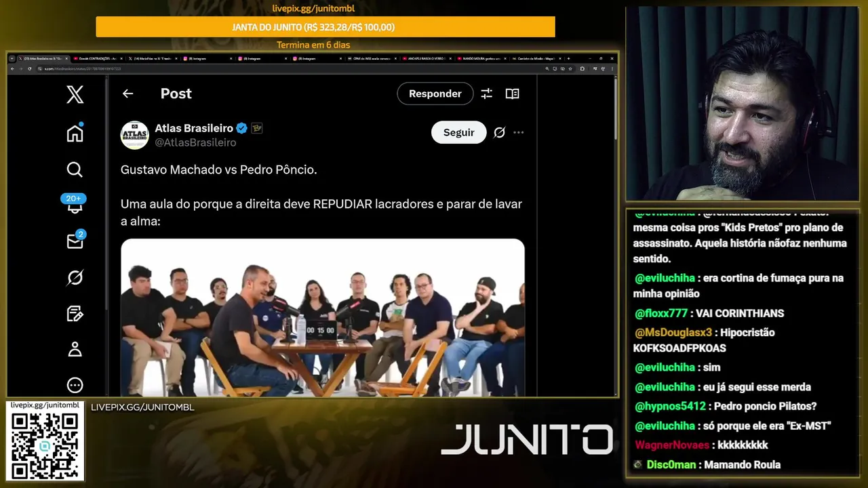The image size is (868, 488).
Task: Click browser forward arrow button
Action: coord(21,68)
